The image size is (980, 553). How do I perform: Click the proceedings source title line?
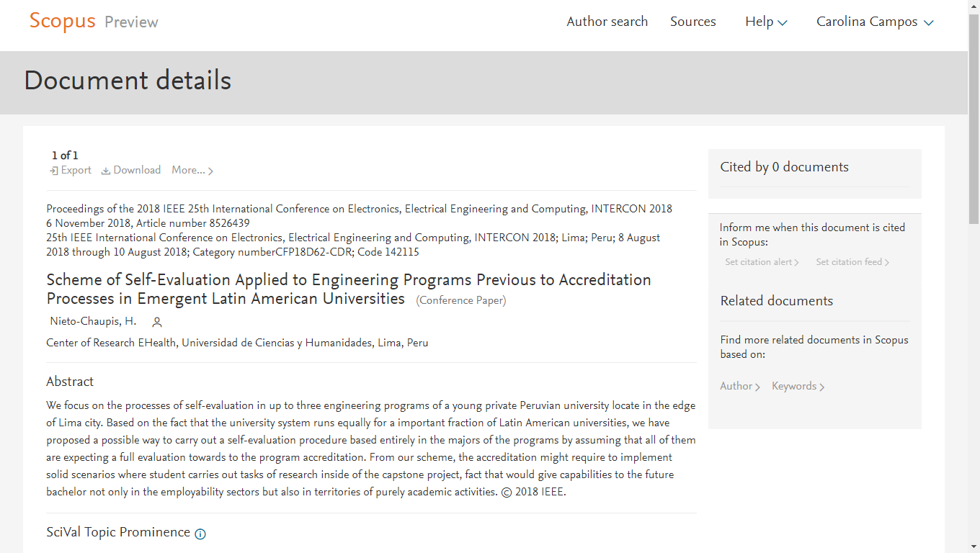(x=359, y=209)
